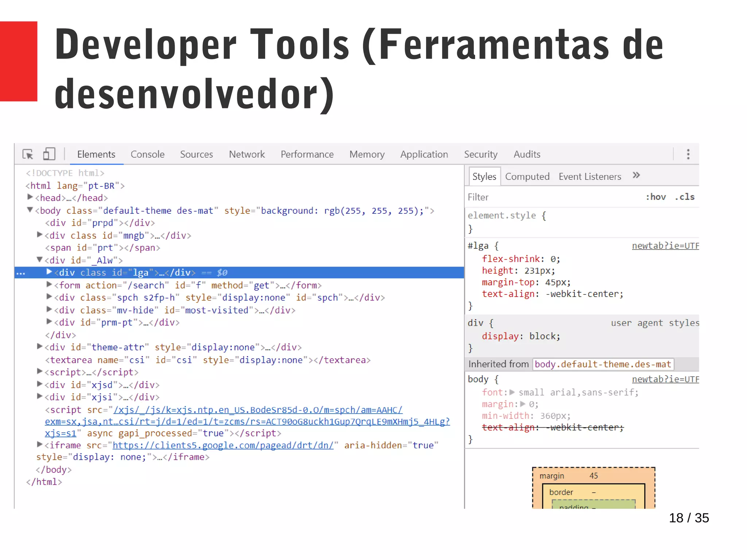Click the struck-through text-align declaration in body
The image size is (747, 560).
(x=553, y=428)
